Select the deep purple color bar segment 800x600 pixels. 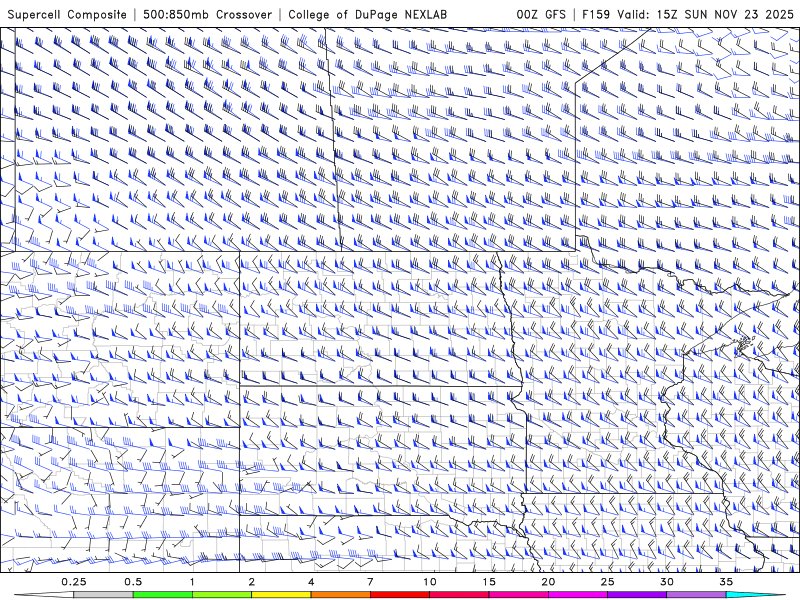pos(637,595)
